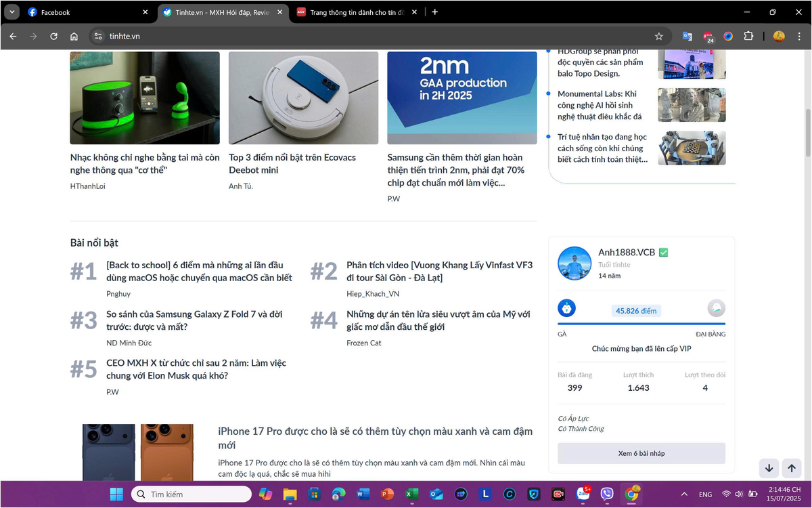Open article #3 Samsung Galaxy Z Fold 7

(194, 320)
